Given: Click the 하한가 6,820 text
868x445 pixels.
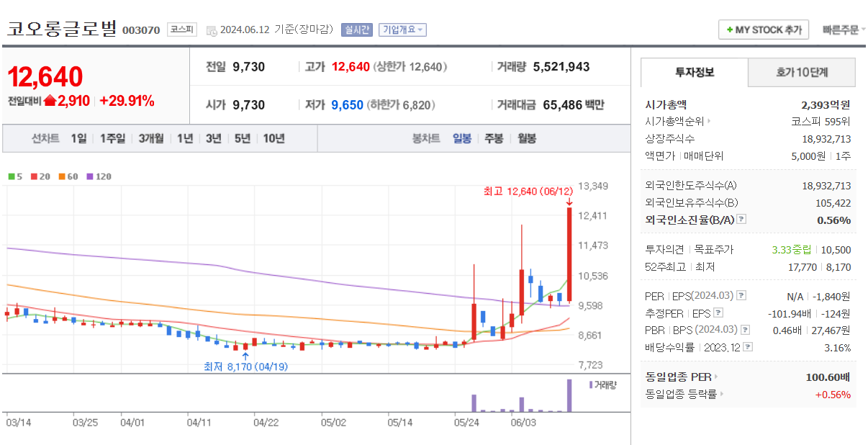Looking at the screenshot, I should (401, 105).
